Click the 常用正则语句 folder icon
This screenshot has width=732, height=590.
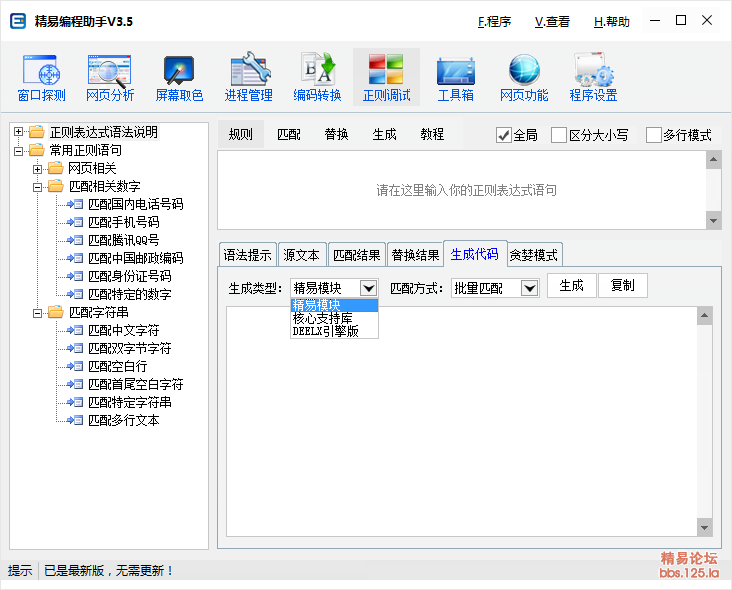point(37,150)
